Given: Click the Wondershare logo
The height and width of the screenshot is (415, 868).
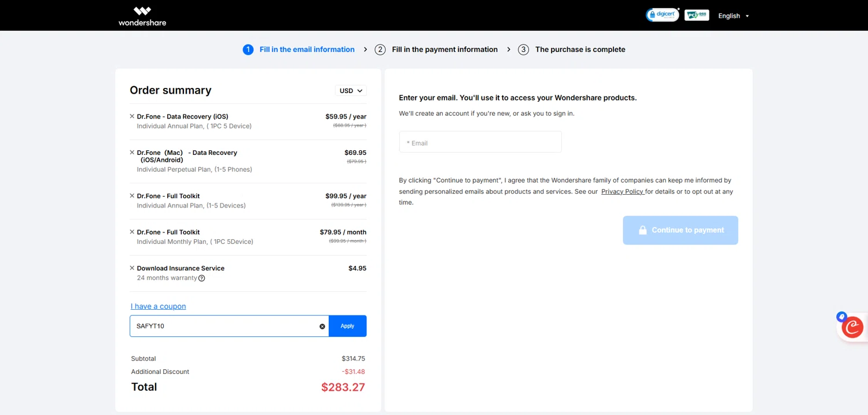Looking at the screenshot, I should (142, 16).
